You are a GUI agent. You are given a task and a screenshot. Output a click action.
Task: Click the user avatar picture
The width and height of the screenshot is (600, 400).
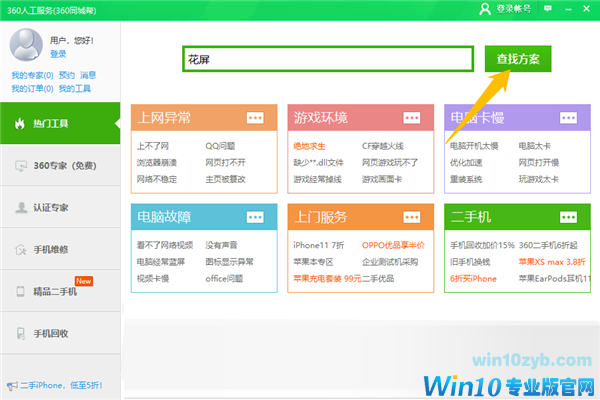click(26, 45)
